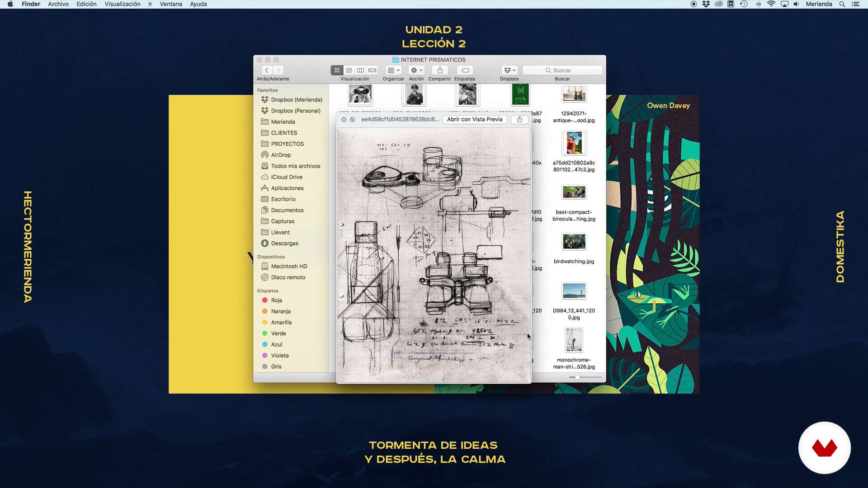
Task: Open the Organizar dropdown
Action: tap(393, 70)
